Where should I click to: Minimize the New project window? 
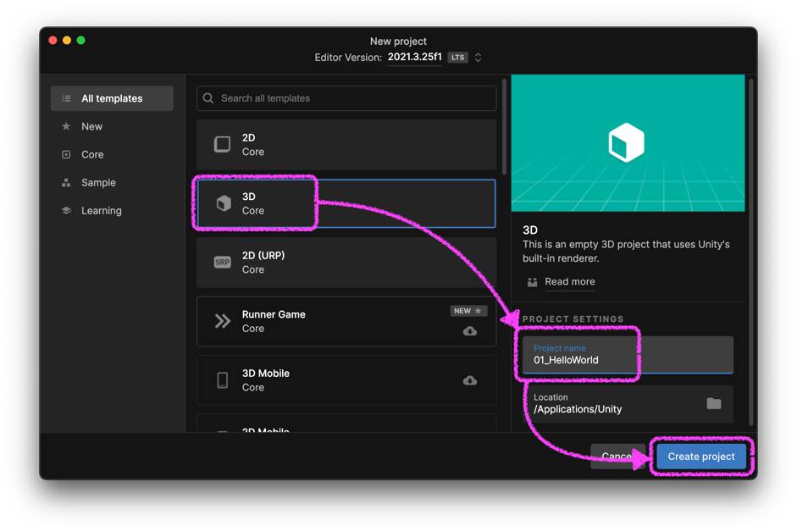pos(67,40)
